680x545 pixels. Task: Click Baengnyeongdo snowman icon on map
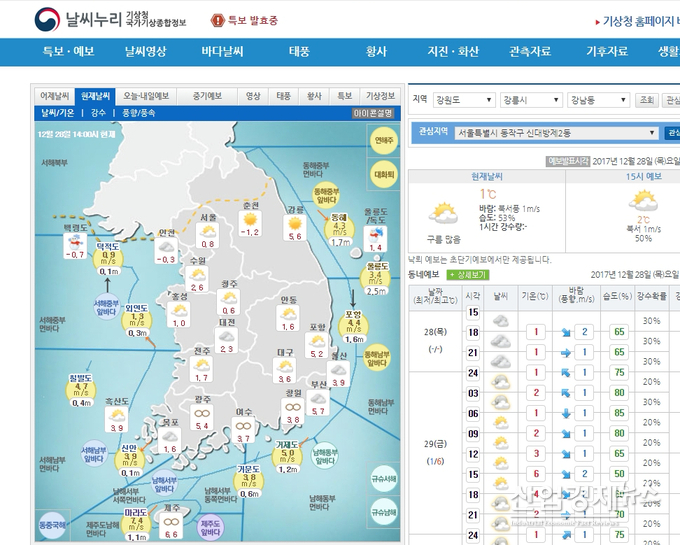point(75,241)
